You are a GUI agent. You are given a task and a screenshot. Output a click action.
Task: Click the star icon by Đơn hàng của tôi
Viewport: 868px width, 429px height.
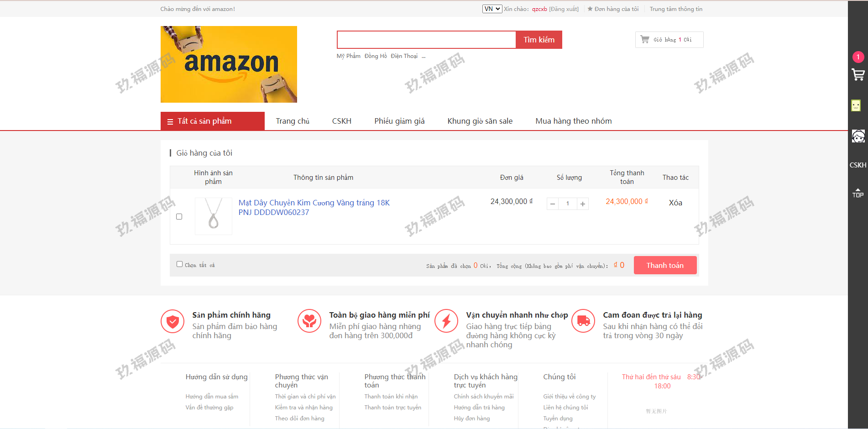point(590,9)
